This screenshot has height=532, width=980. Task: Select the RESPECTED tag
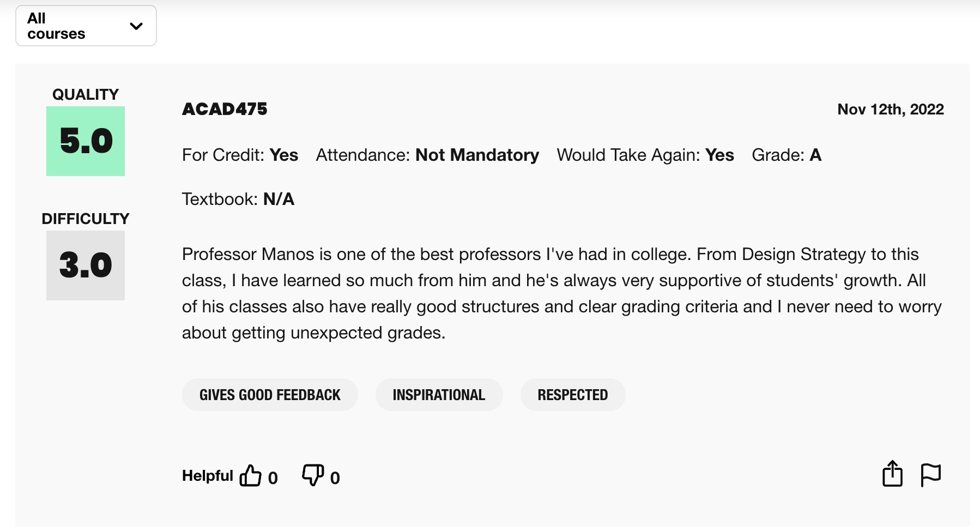(x=573, y=394)
